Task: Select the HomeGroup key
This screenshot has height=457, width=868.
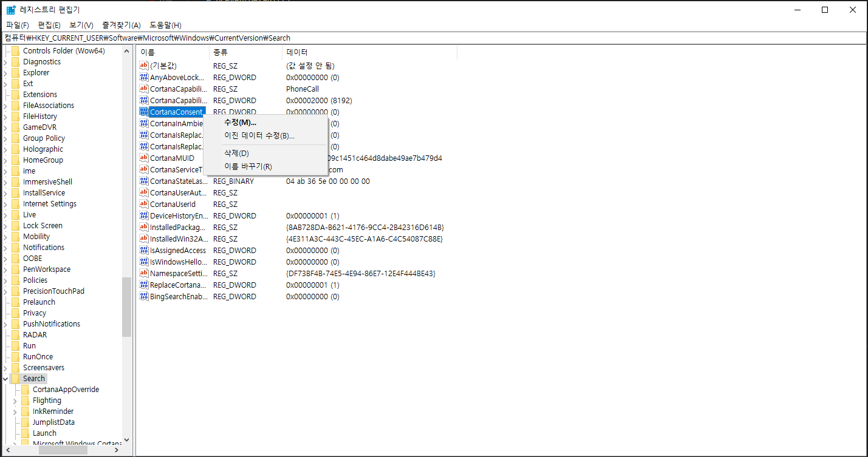Action: 43,160
